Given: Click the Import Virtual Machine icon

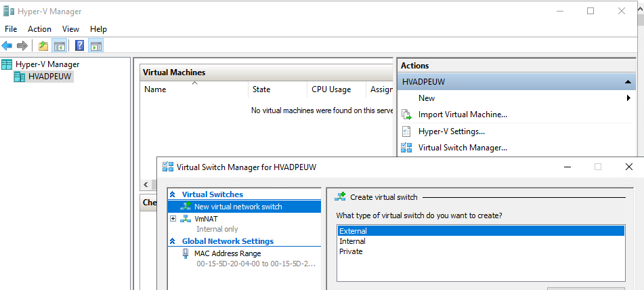Looking at the screenshot, I should coord(406,115).
